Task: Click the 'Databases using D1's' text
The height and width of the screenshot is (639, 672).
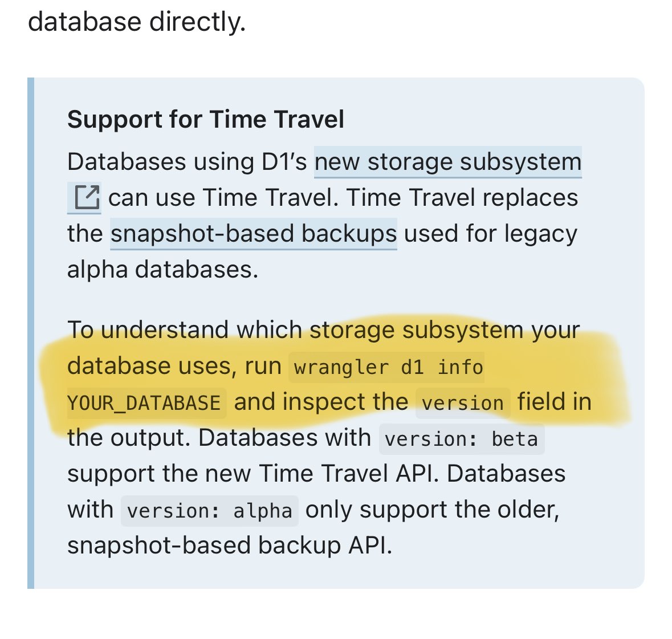Action: [x=188, y=162]
